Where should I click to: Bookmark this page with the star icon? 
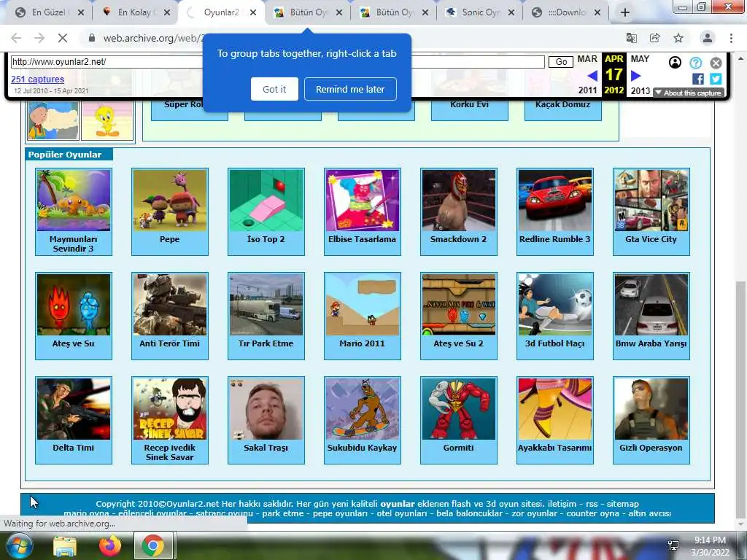coord(678,38)
